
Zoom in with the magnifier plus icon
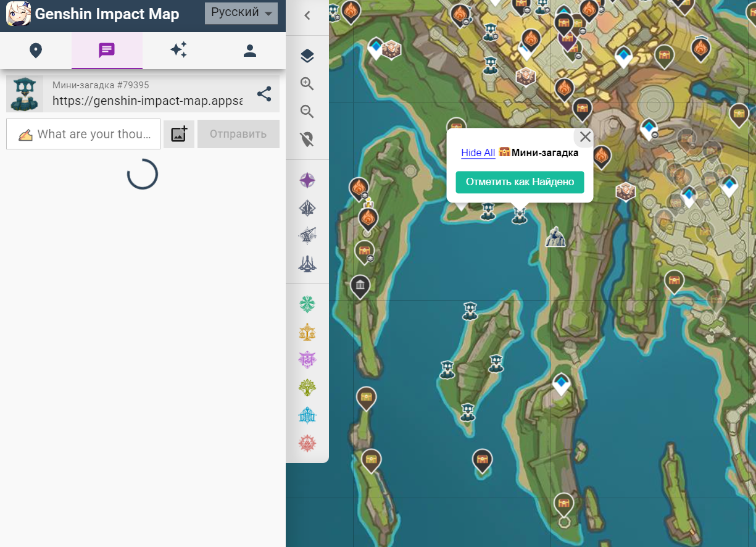[307, 84]
